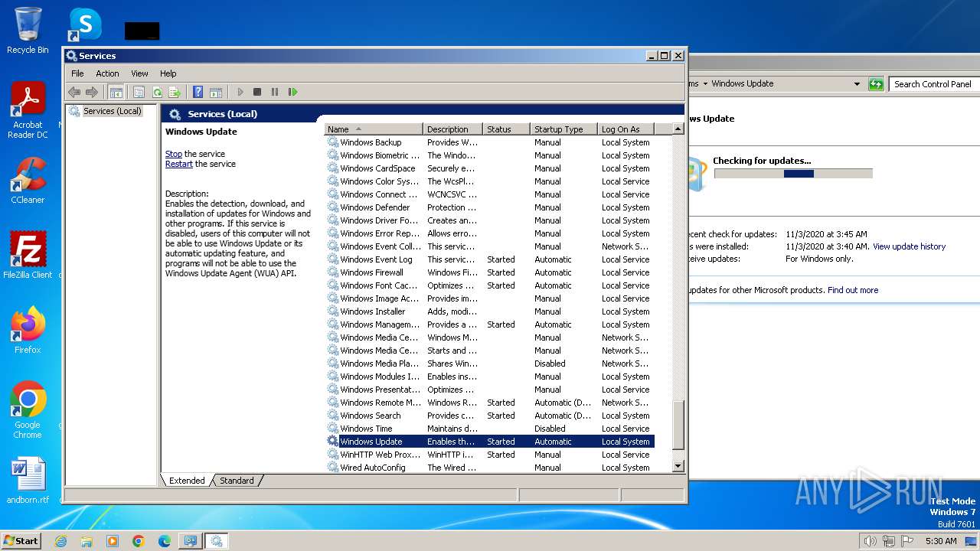The width and height of the screenshot is (980, 551).
Task: Open the Recycle Bin desktop icon
Action: click(x=28, y=31)
